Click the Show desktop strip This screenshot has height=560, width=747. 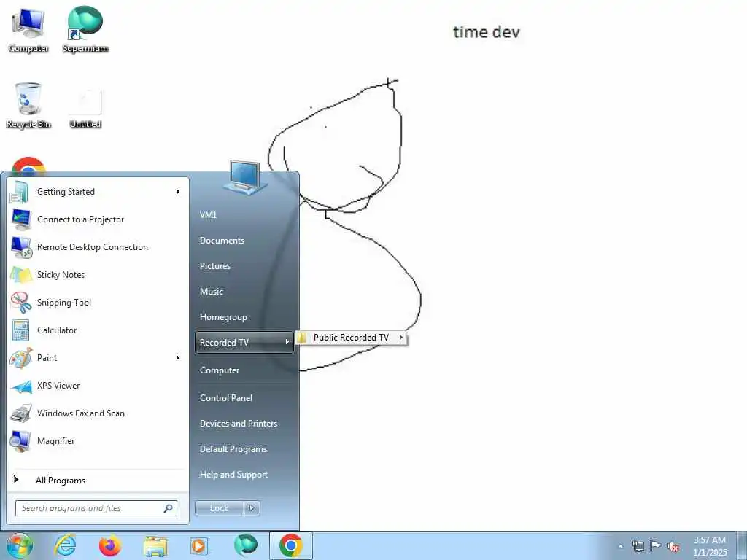point(741,545)
